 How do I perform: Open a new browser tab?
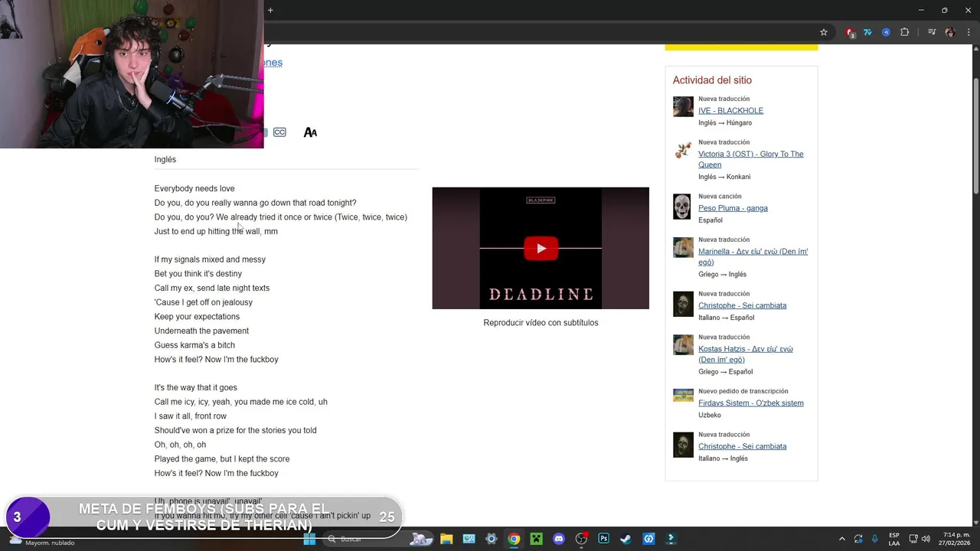click(x=270, y=10)
